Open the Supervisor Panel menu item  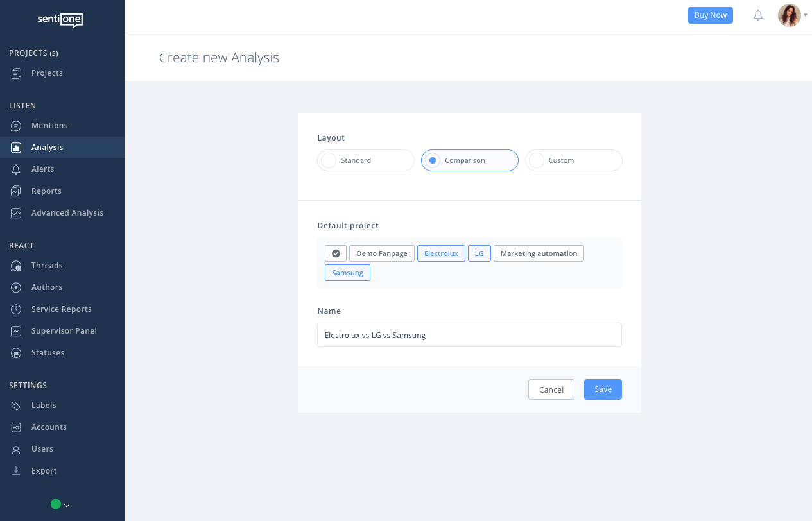[x=64, y=331]
